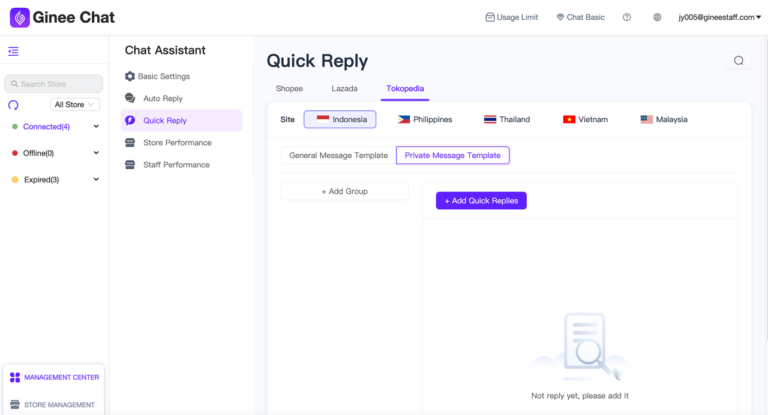Switch to General Message Template

pyautogui.click(x=338, y=155)
